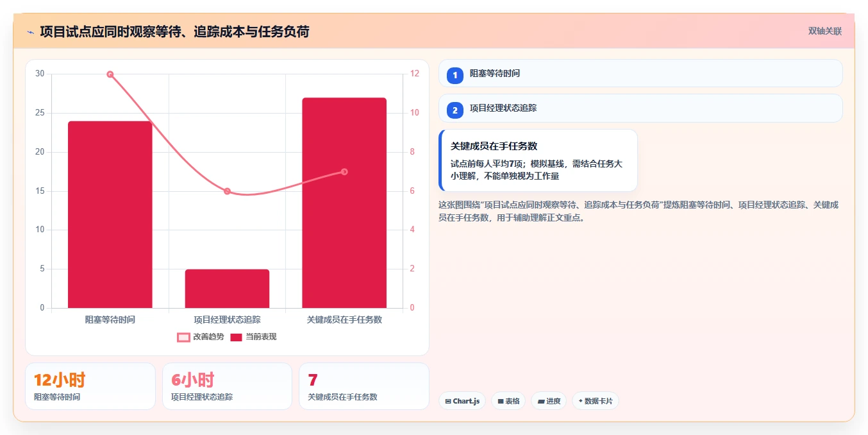Click the icon in 进度 tag

[541, 401]
